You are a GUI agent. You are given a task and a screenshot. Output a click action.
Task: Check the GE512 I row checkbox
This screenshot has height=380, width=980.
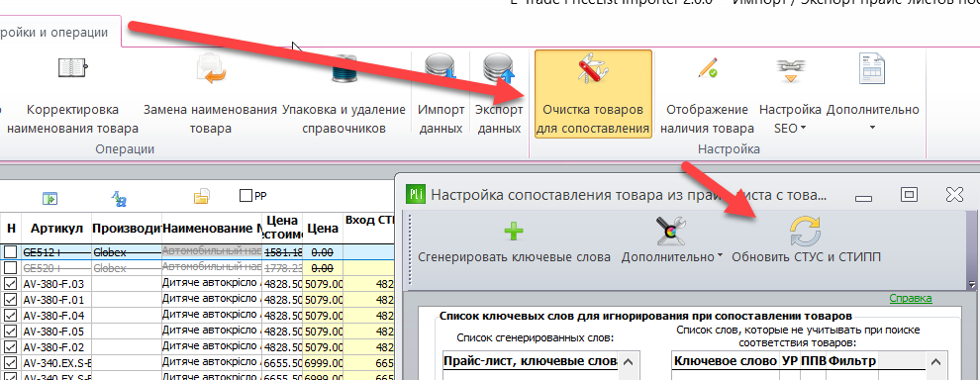[x=11, y=252]
